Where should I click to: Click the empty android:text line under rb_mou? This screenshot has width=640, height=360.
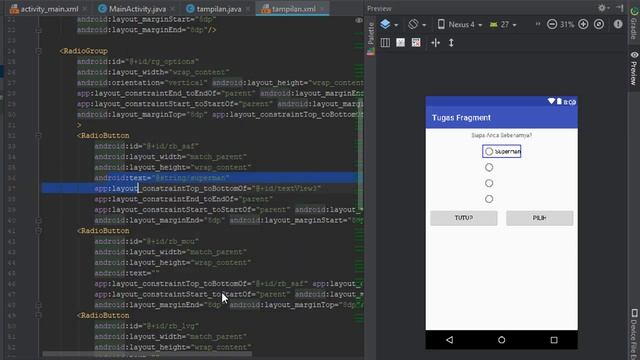127,273
